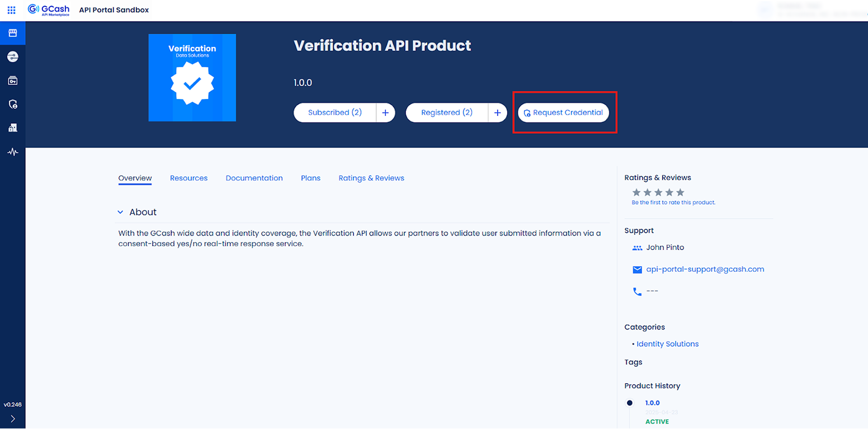This screenshot has height=429, width=868.
Task: Click the Ratings & Reviews side panel heading
Action: tap(658, 177)
